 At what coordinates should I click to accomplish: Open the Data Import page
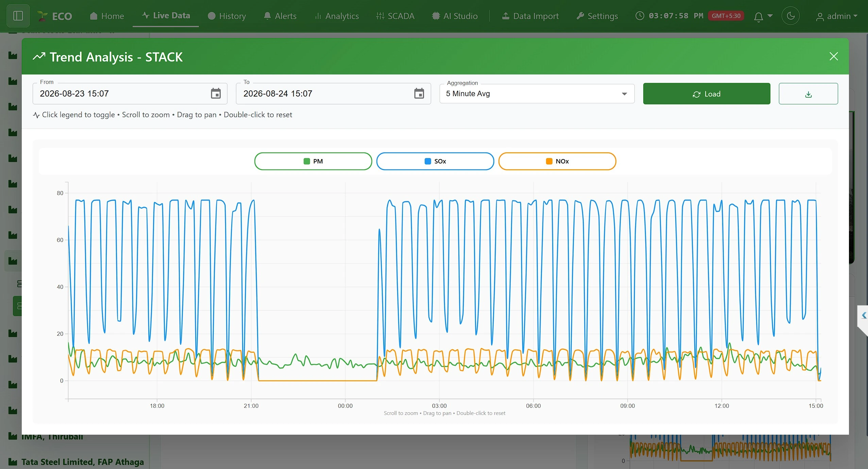[530, 16]
